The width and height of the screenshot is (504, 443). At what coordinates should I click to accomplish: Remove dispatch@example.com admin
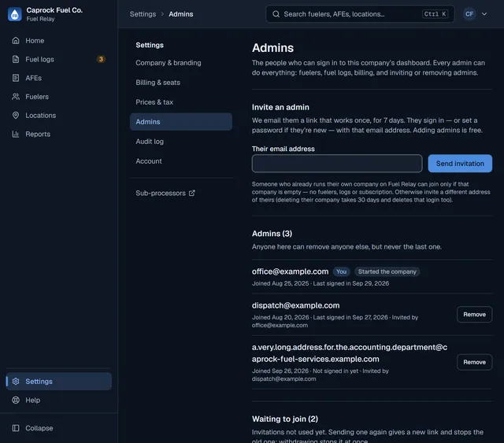tap(474, 314)
